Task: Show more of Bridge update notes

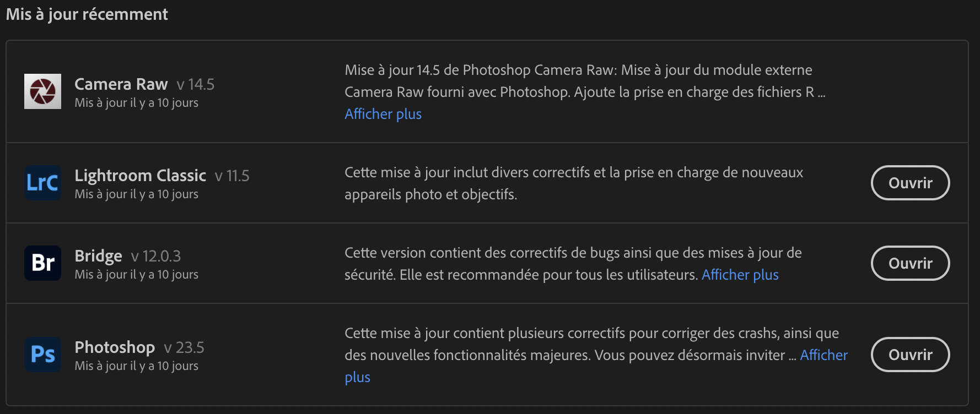Action: 740,275
